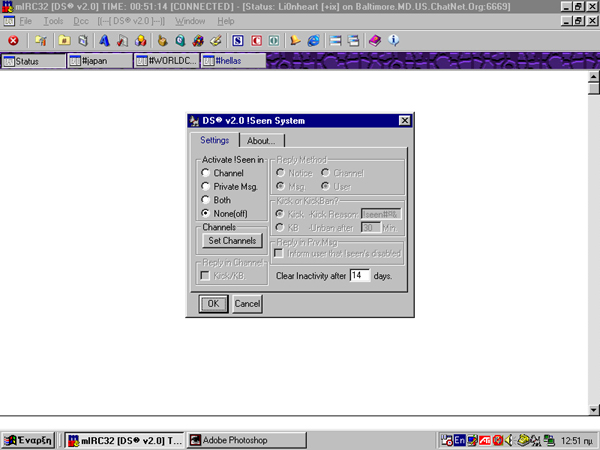Viewport: 600px width, 450px height.
Task: Switch to the Settings tab
Action: 214,140
